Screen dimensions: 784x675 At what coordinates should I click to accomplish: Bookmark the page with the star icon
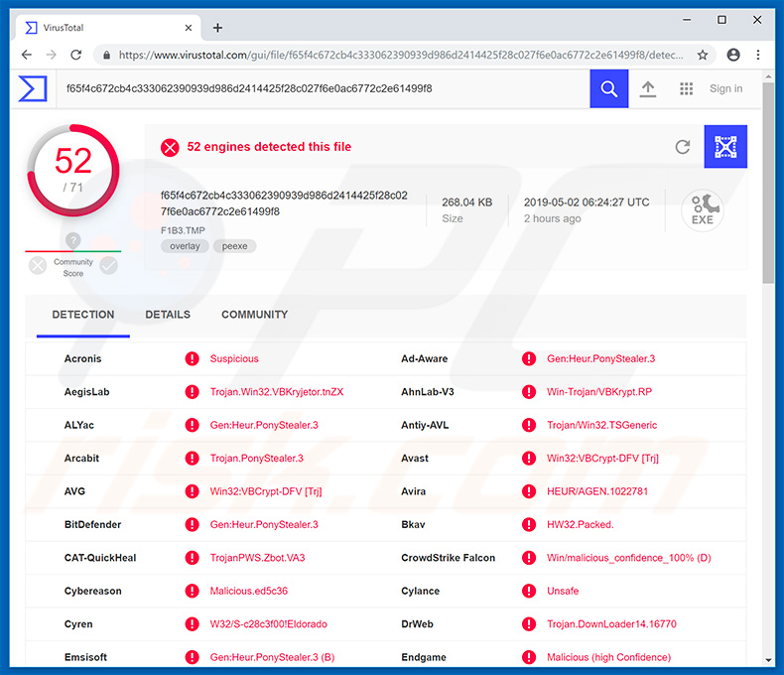(x=703, y=55)
